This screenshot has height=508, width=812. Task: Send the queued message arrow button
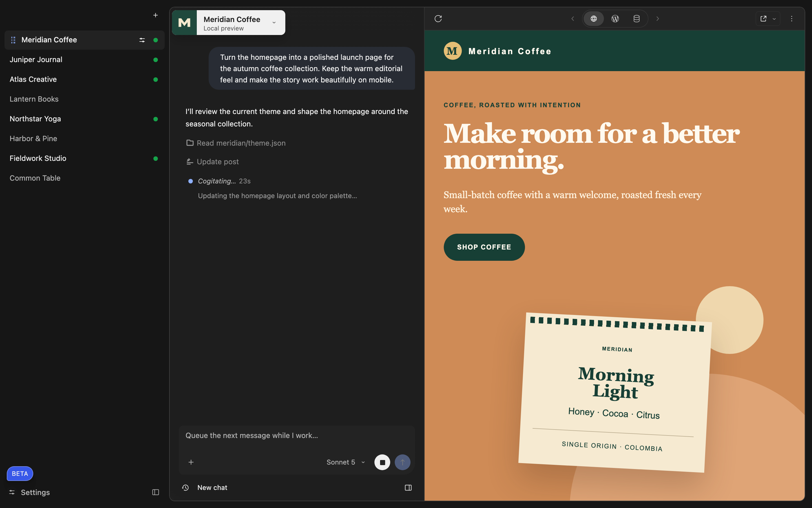[402, 462]
